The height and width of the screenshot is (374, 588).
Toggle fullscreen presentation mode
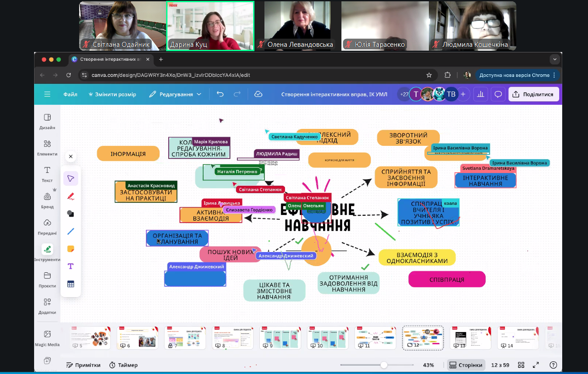[536, 365]
